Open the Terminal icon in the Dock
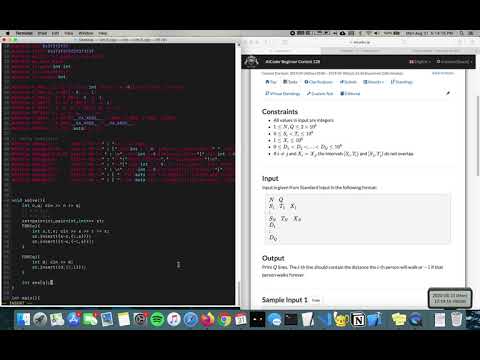This screenshot has width=480, height=360. coord(291,319)
